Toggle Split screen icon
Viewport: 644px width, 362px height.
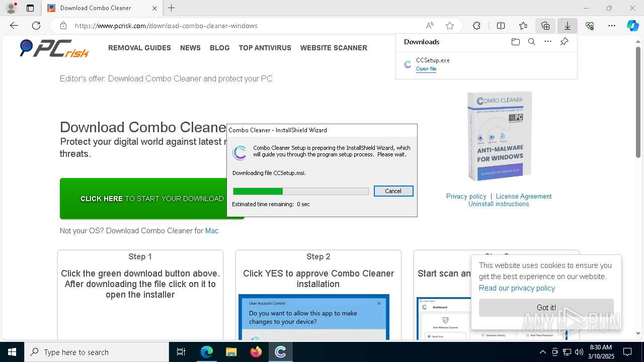[501, 26]
